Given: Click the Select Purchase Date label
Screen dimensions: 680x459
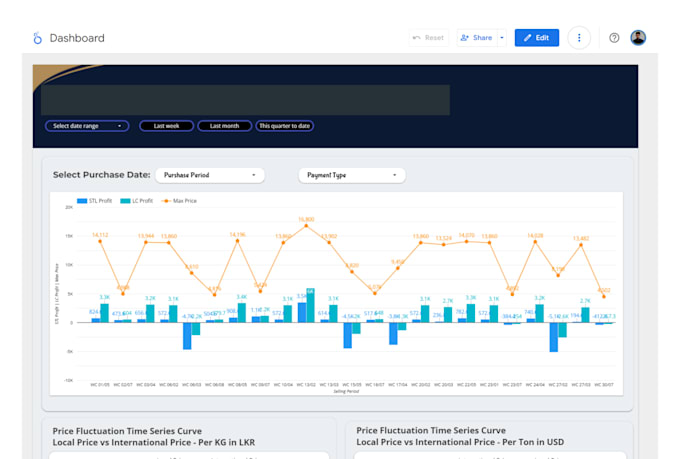Looking at the screenshot, I should click(x=101, y=175).
